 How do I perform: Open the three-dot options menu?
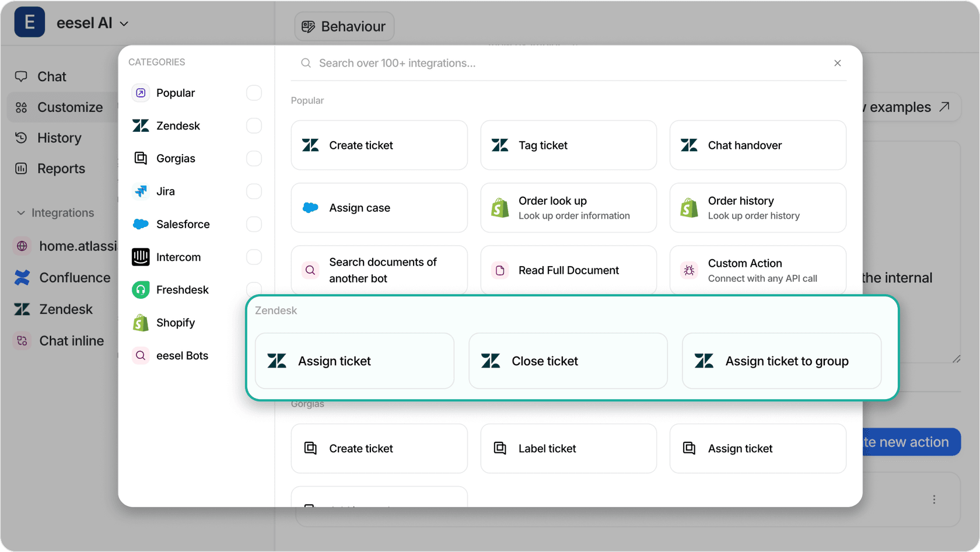click(934, 499)
